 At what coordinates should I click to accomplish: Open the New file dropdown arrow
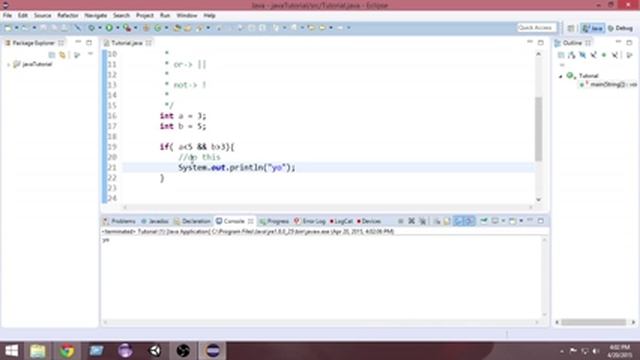click(x=16, y=28)
